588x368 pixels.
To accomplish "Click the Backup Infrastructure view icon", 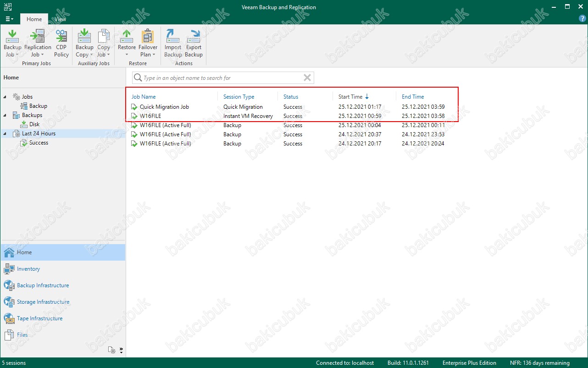I will click(x=9, y=285).
